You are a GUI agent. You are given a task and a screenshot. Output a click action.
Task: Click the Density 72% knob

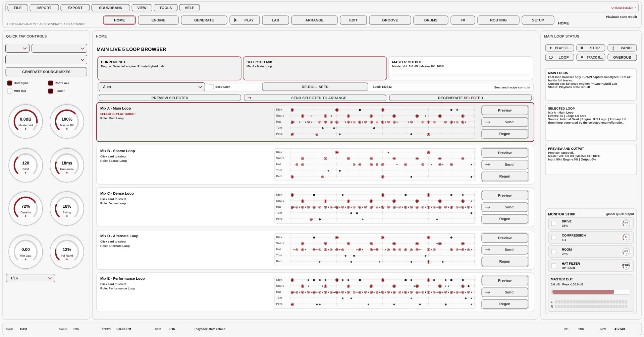click(25, 208)
